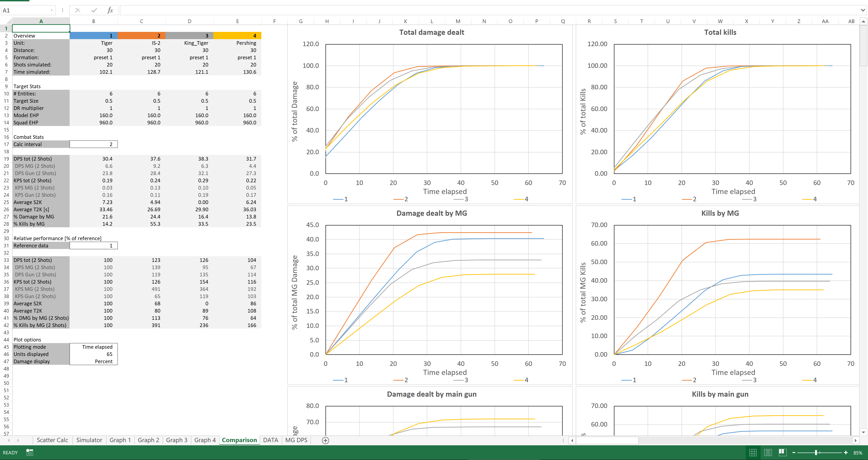
Task: Select 'Average T2K [s]' label cell
Action: [41, 209]
